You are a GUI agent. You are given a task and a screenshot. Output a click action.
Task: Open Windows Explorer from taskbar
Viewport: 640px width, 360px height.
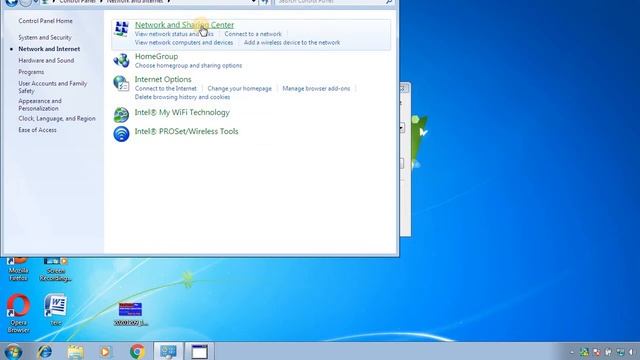(x=76, y=351)
